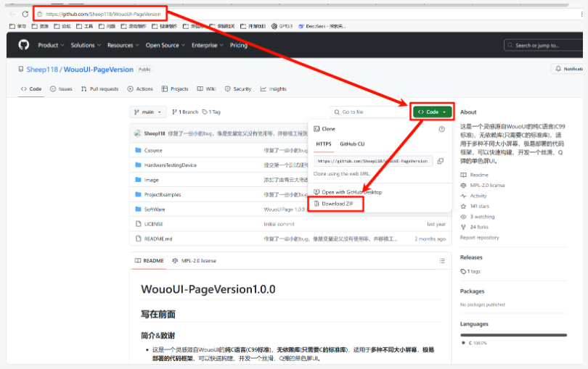
Task: Open the Product dropdown menu
Action: click(x=51, y=46)
